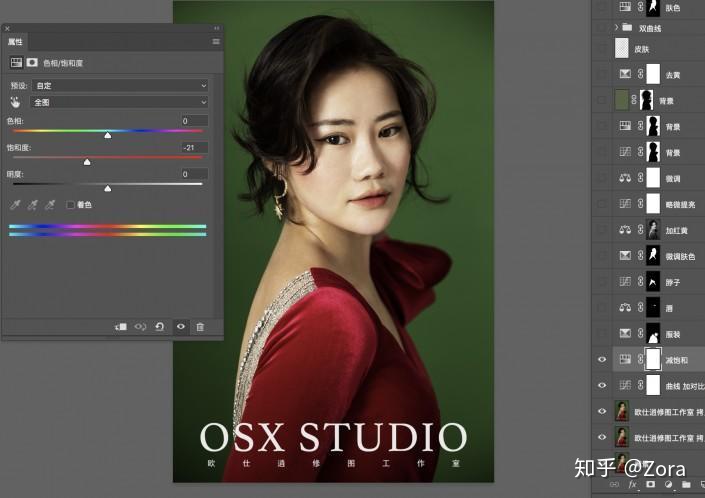Enable the 着色 colorize checkbox
The image size is (705, 498).
click(70, 205)
